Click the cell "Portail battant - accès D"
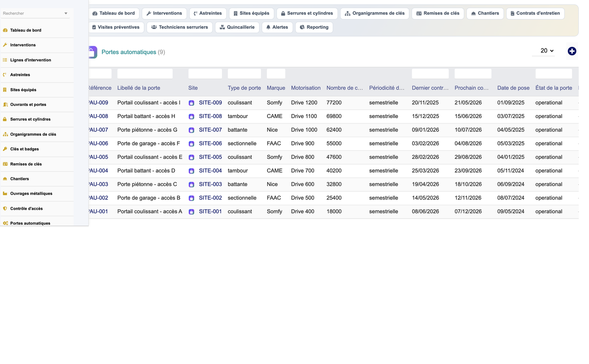Image resolution: width=589 pixels, height=364 pixels. (x=146, y=171)
